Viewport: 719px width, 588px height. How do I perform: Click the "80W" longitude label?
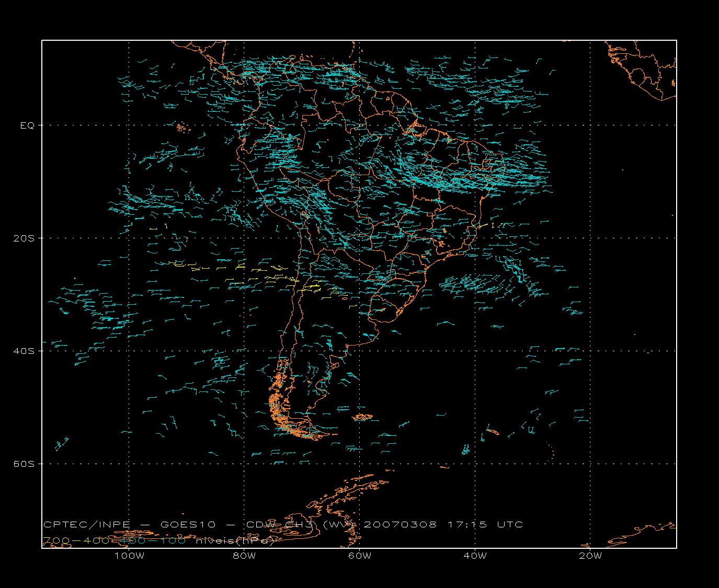244,556
